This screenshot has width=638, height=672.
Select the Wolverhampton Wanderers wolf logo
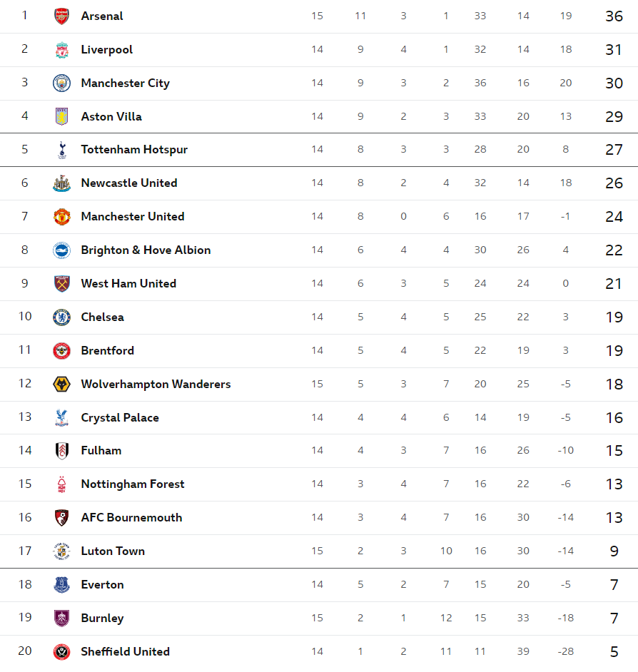(62, 384)
